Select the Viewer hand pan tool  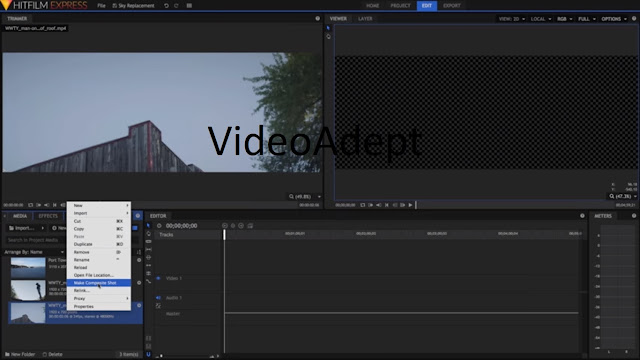click(x=328, y=37)
